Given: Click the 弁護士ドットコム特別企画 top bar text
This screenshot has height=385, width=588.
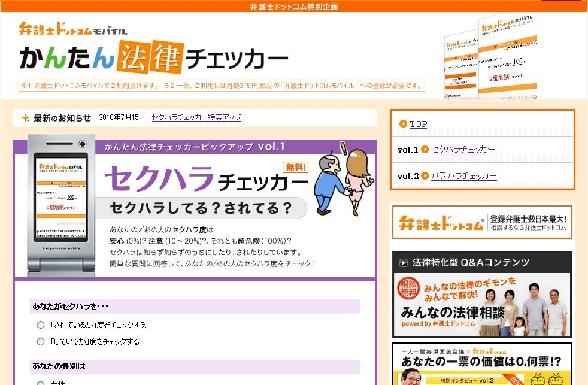Looking at the screenshot, I should (294, 7).
